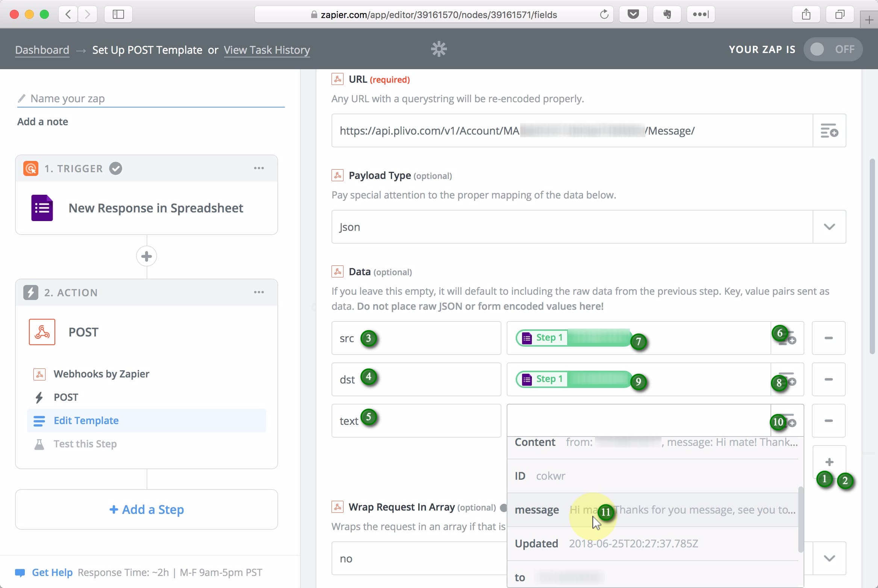Open the Evernote extension
878x588 pixels.
667,14
